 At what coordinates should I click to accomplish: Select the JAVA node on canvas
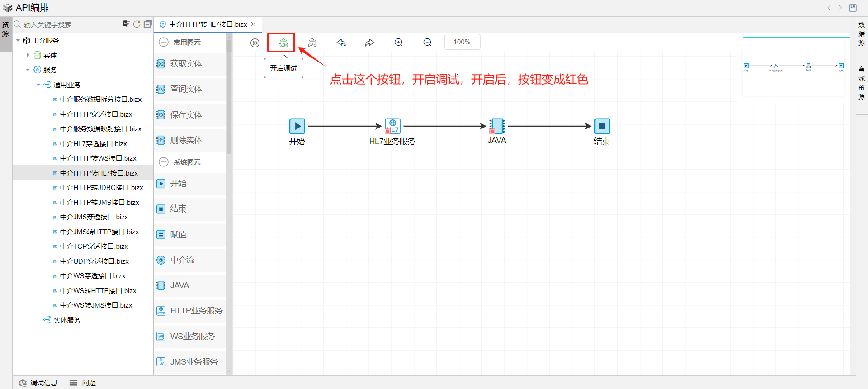point(497,126)
